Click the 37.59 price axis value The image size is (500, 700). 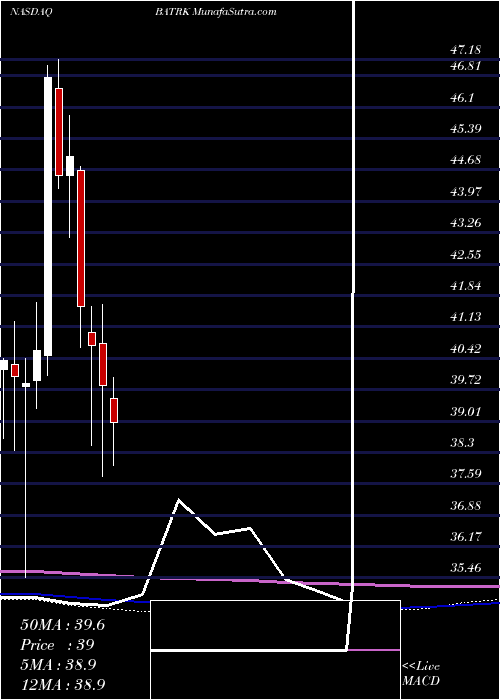tap(465, 474)
